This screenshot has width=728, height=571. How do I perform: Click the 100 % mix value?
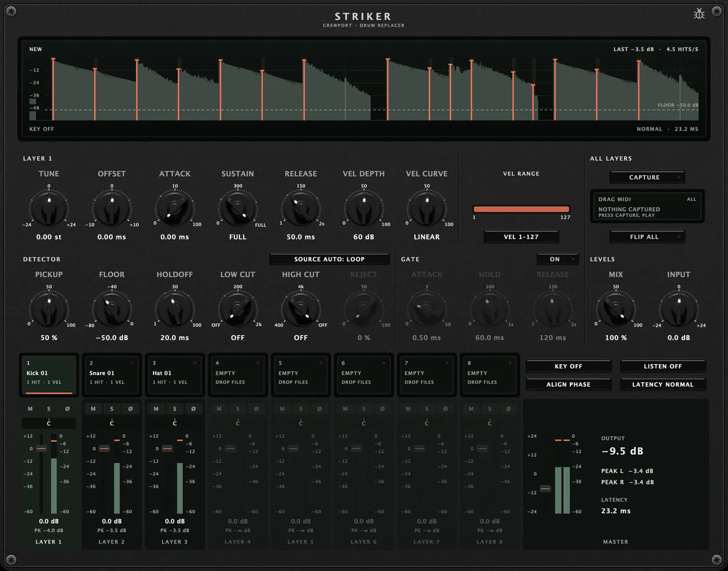(x=616, y=338)
